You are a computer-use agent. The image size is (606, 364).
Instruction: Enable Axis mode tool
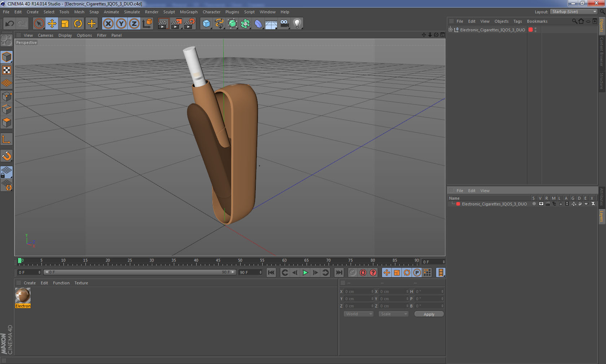[6, 139]
